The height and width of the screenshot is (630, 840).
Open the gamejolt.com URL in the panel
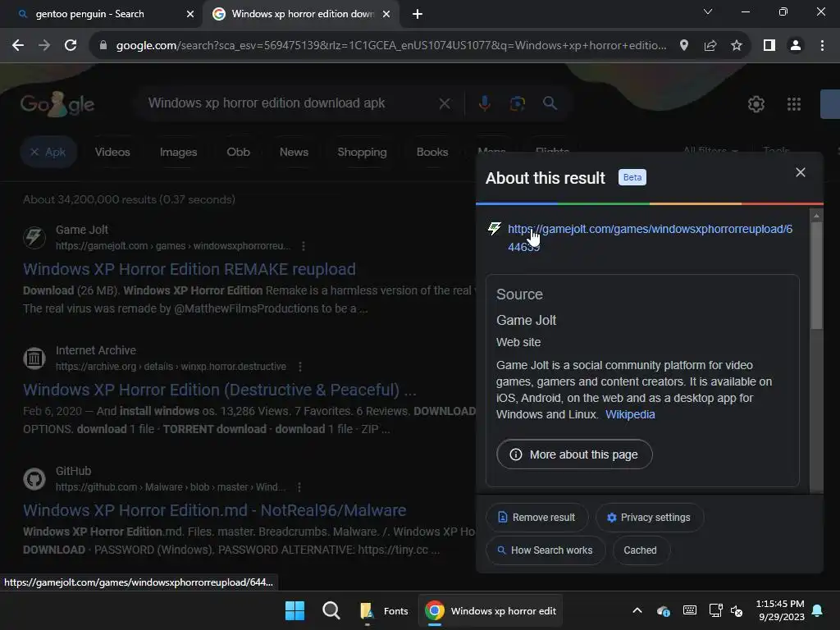click(x=650, y=238)
